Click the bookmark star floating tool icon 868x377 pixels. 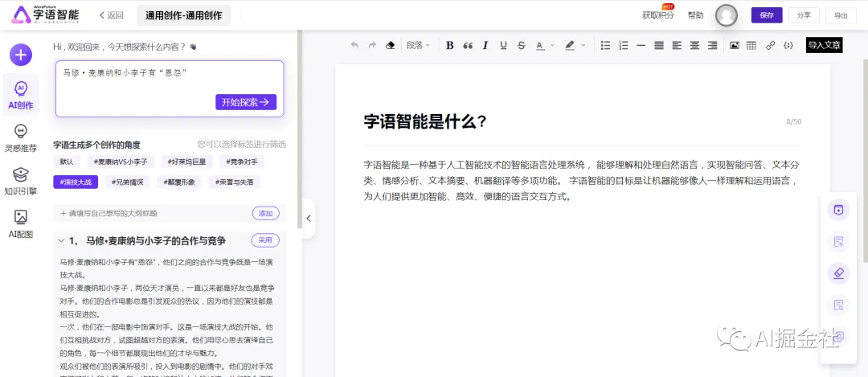tap(838, 210)
